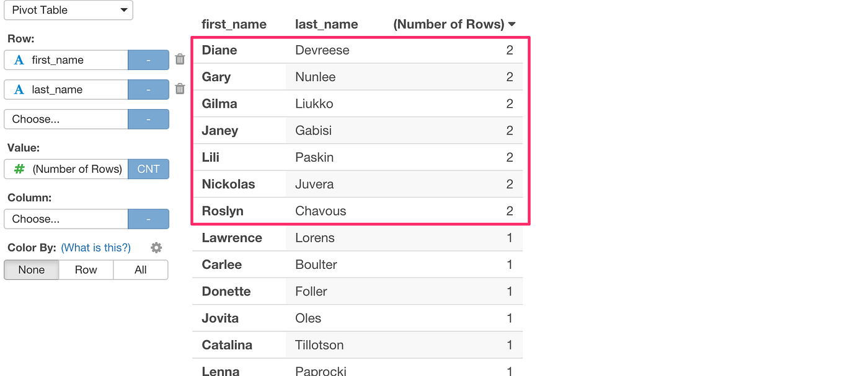Click the sort arrow on (Number of Rows) header
This screenshot has height=376, width=868.
pos(512,24)
